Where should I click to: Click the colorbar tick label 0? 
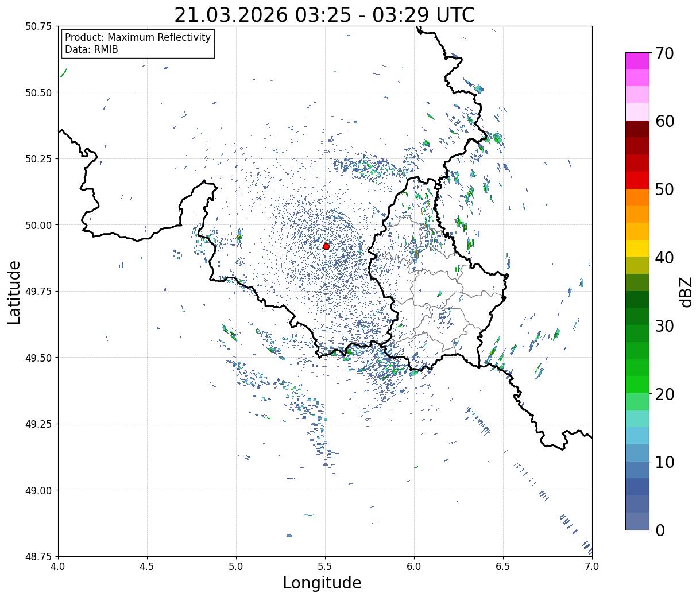coord(660,530)
